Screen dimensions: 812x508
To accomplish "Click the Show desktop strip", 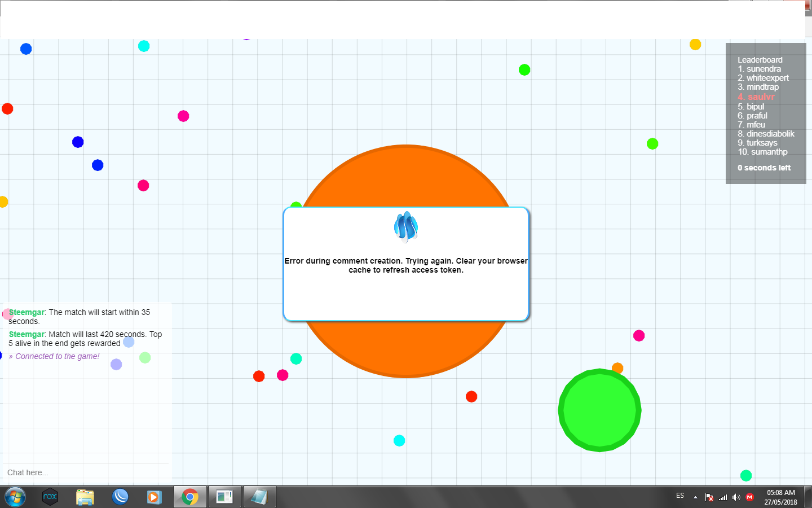I will point(808,497).
